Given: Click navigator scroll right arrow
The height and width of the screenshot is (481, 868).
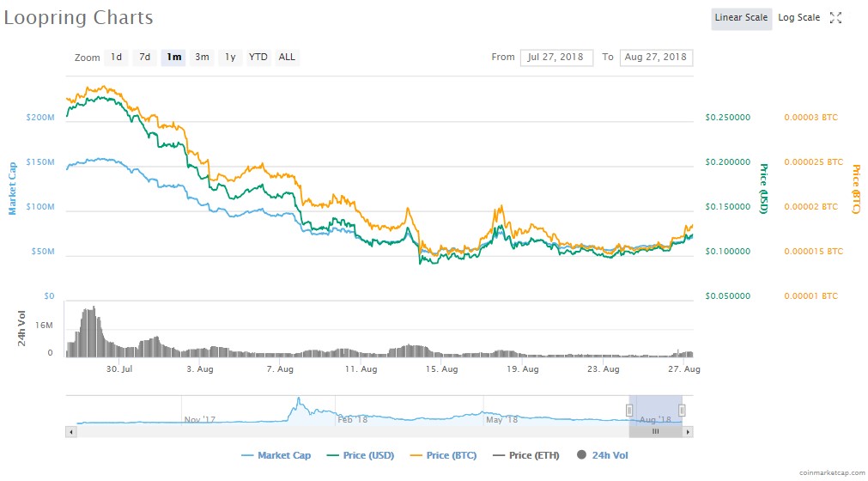Looking at the screenshot, I should click(x=688, y=432).
